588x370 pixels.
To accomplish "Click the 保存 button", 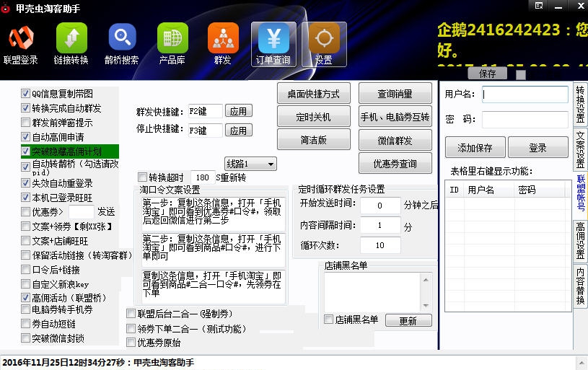I will pos(487,74).
